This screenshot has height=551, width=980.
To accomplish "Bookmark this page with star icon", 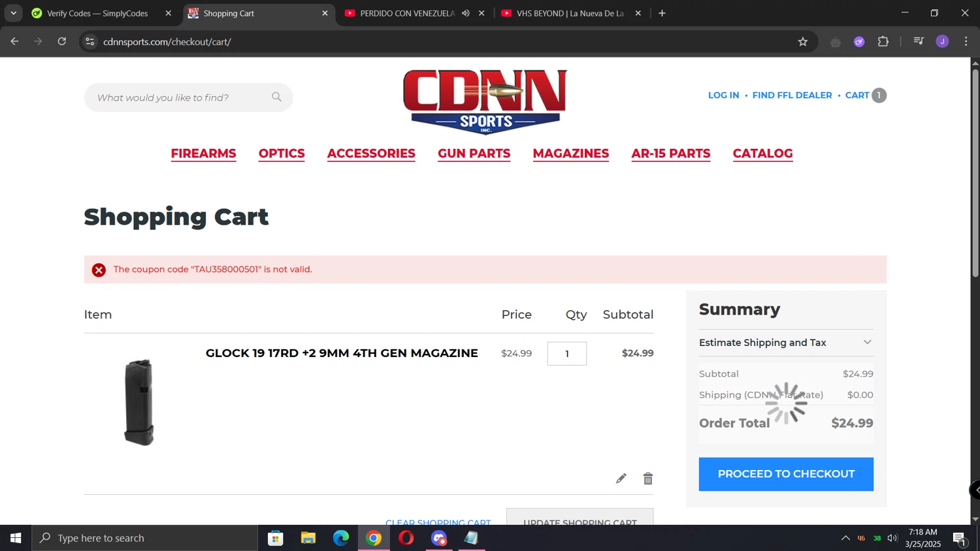I will point(803,42).
